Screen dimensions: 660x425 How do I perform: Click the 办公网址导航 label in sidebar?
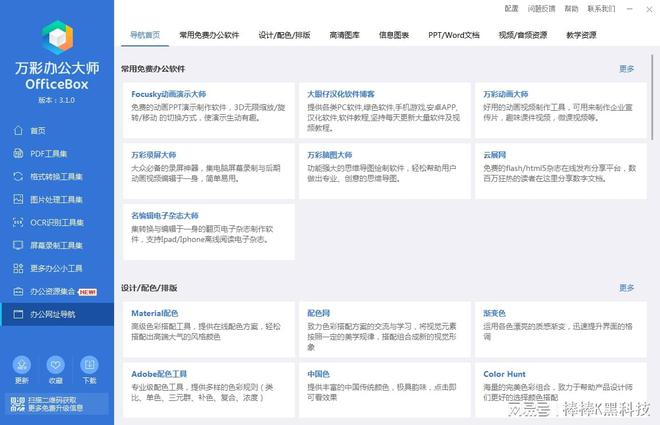pos(53,314)
